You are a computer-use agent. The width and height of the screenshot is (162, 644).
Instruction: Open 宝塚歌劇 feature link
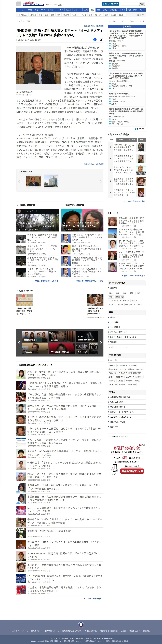[x=114, y=342]
